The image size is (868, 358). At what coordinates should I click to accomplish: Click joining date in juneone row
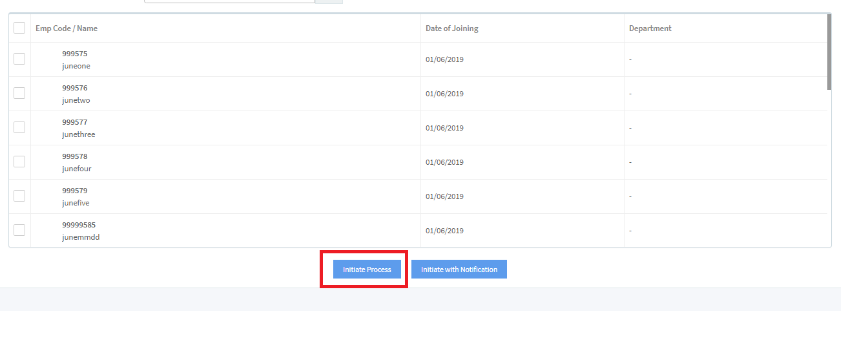click(x=444, y=59)
